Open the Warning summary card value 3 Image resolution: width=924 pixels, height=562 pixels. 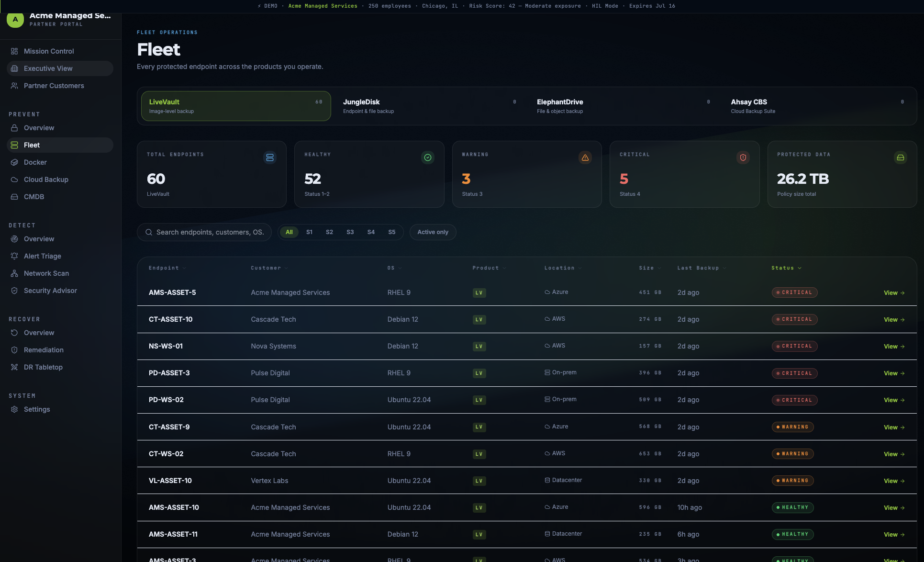466,179
